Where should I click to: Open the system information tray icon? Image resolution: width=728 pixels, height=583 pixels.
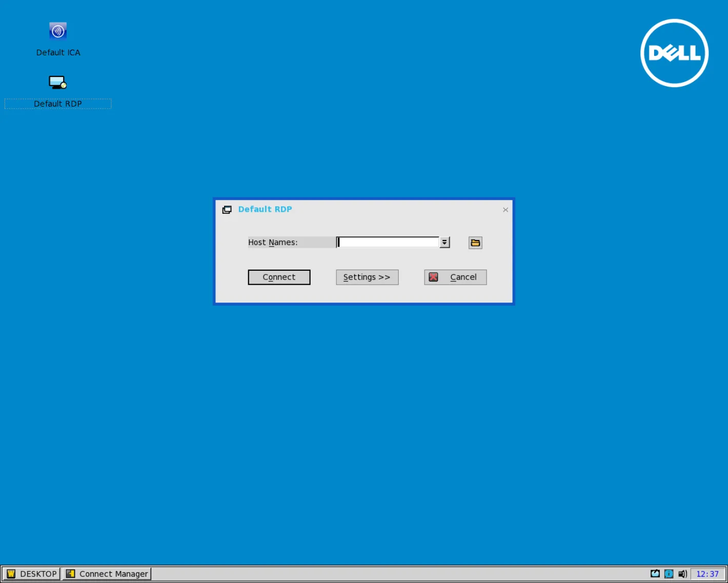[669, 574]
